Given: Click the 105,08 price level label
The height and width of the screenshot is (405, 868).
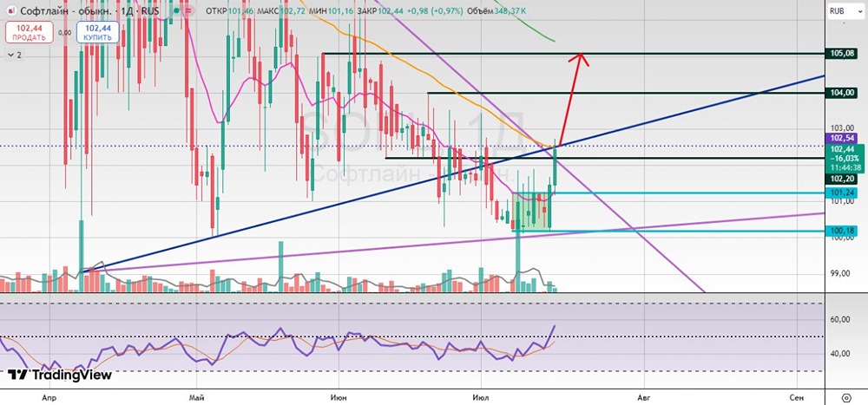Looking at the screenshot, I should point(840,54).
